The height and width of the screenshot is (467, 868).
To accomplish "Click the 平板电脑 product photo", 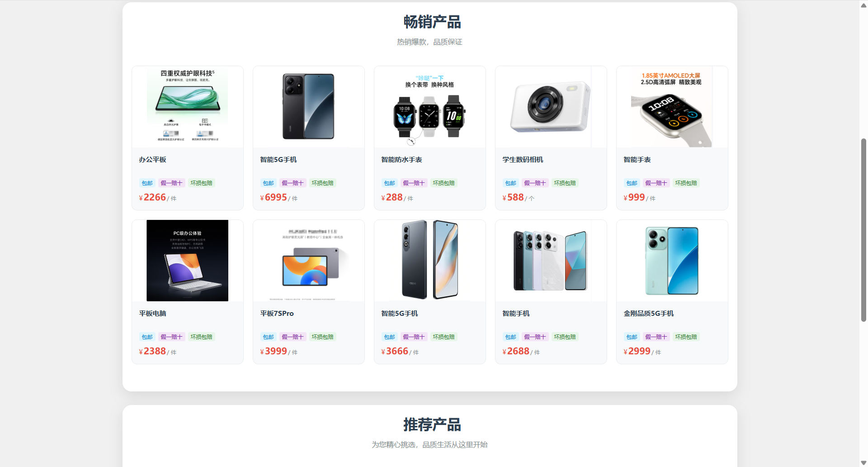I will tap(188, 261).
